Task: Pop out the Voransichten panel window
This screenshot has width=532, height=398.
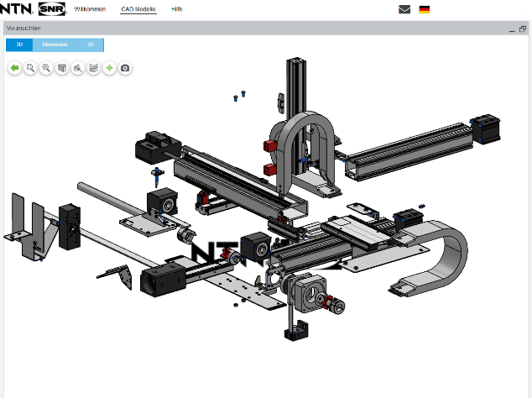Action: [x=523, y=29]
